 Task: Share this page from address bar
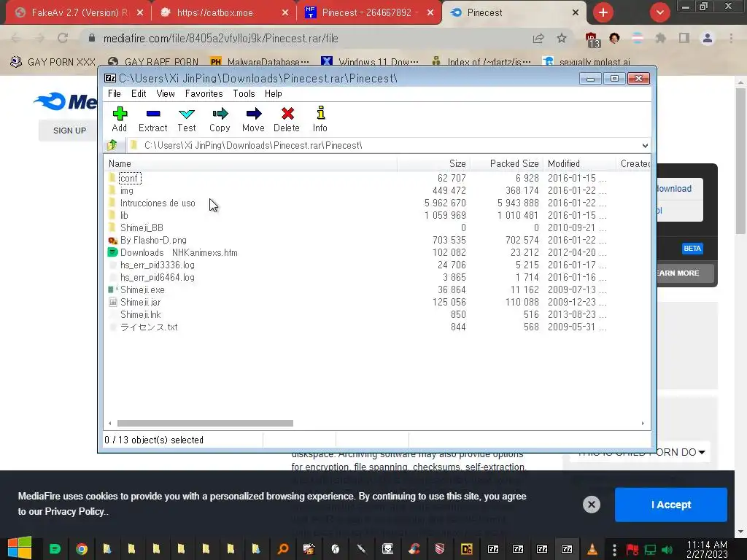(538, 38)
